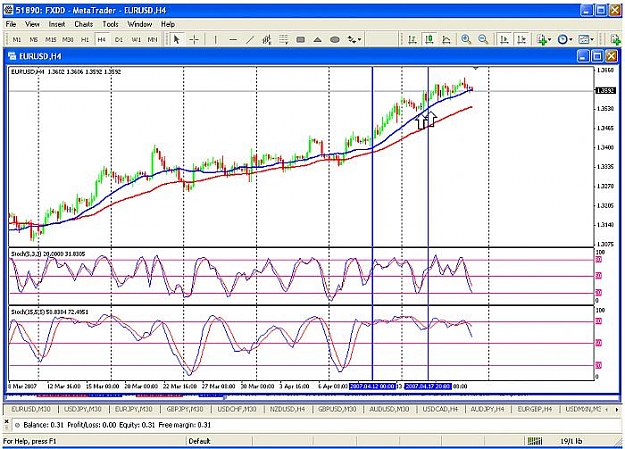Image resolution: width=625 pixels, height=449 pixels.
Task: Zoom out of the chart
Action: pos(483,39)
